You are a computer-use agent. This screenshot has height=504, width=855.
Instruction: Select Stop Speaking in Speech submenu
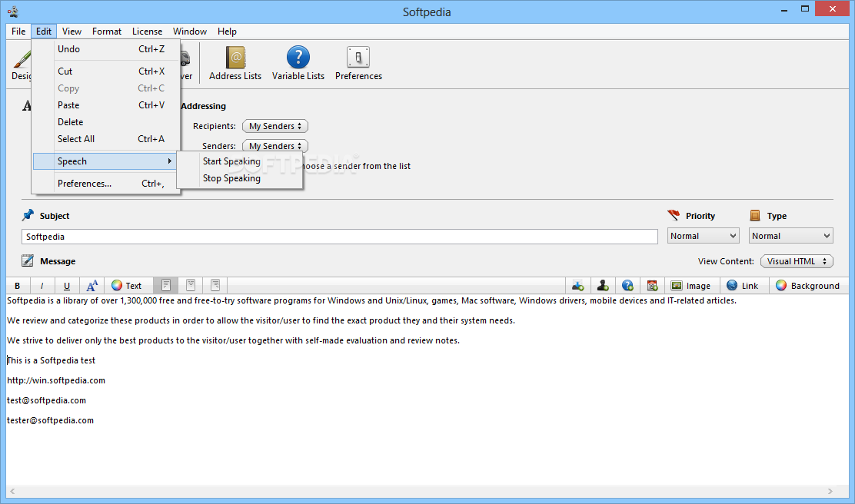tap(239, 178)
